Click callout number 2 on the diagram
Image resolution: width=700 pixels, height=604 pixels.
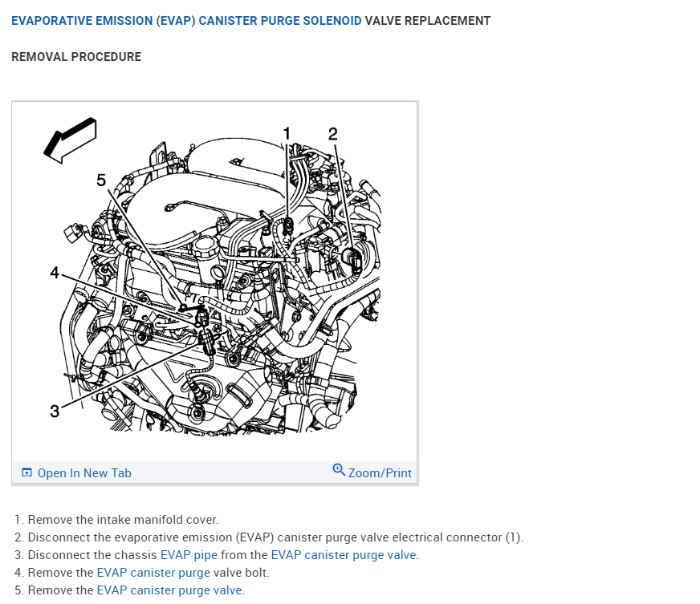point(333,134)
